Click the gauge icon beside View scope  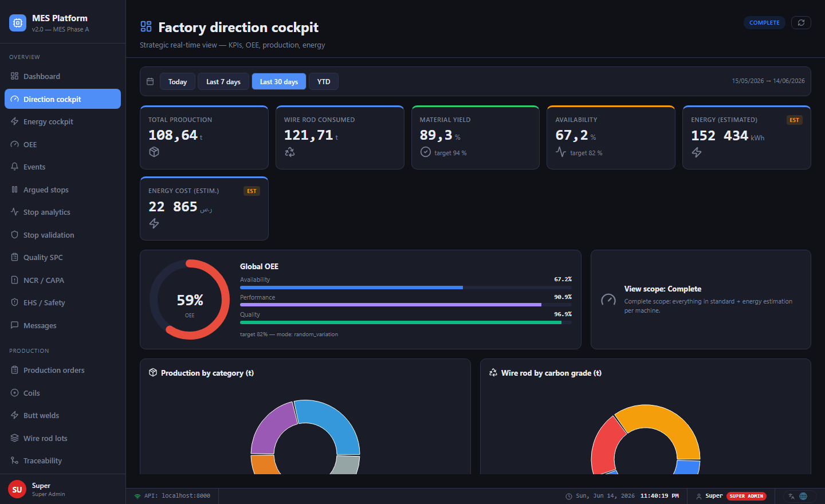coord(608,300)
